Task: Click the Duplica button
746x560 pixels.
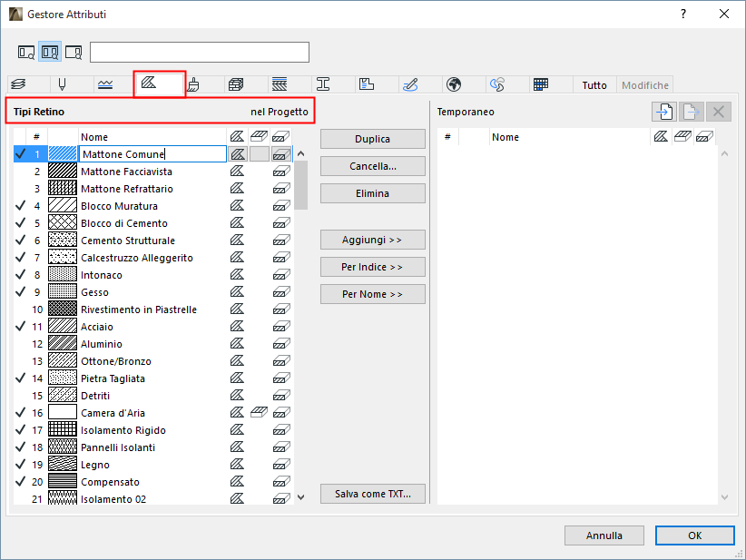Action: click(372, 139)
